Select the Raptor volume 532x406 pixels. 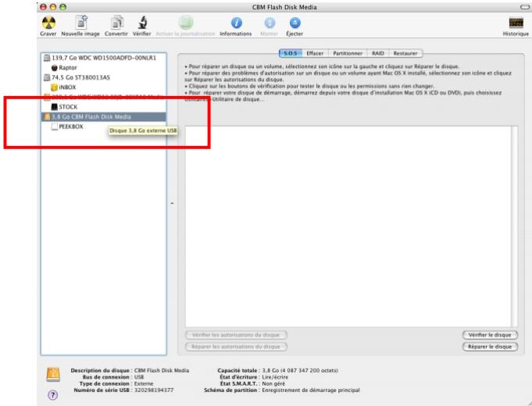click(103, 68)
